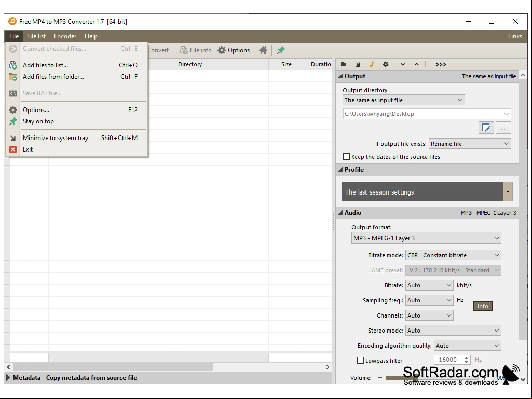Adjust the Volume slider
Viewport: 532px width, 399px height.
click(432, 378)
